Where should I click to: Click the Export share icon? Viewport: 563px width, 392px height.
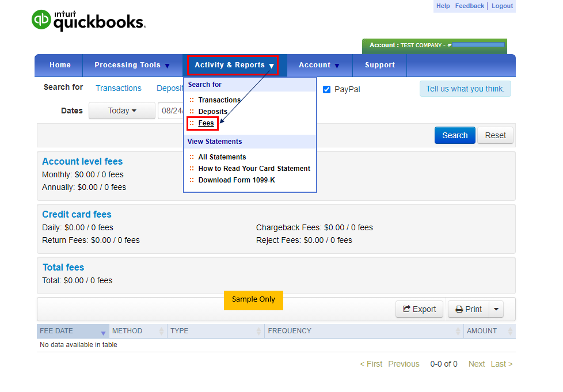coord(406,309)
